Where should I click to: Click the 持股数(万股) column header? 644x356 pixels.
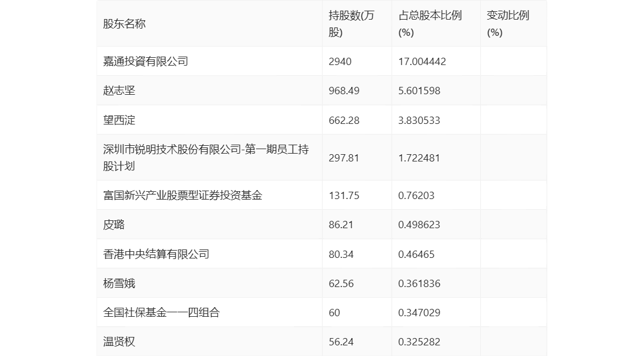(x=352, y=24)
